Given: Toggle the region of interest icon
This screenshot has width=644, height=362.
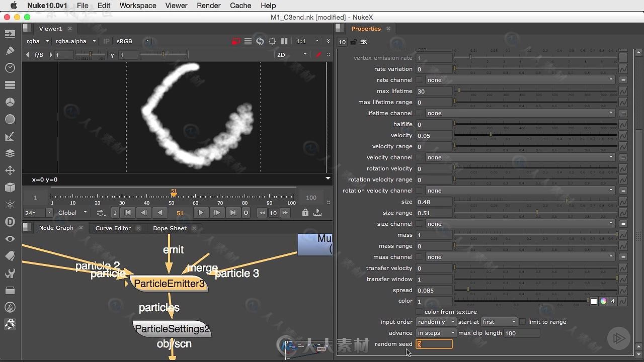Looking at the screenshot, I should coord(272,41).
